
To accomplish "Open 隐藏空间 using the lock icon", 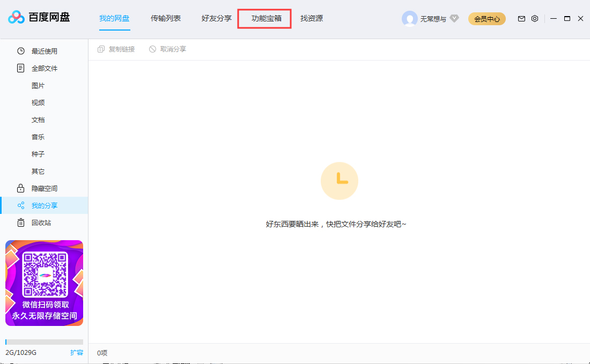I will [20, 188].
